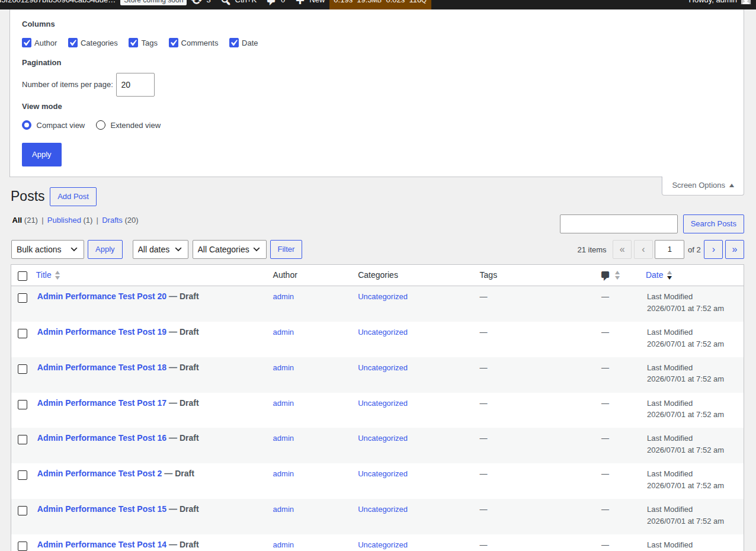Collapse the Screen Options panel tab

[x=703, y=185]
